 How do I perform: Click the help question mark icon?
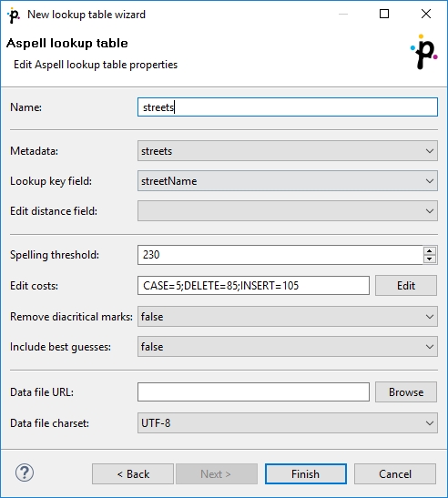pyautogui.click(x=25, y=473)
